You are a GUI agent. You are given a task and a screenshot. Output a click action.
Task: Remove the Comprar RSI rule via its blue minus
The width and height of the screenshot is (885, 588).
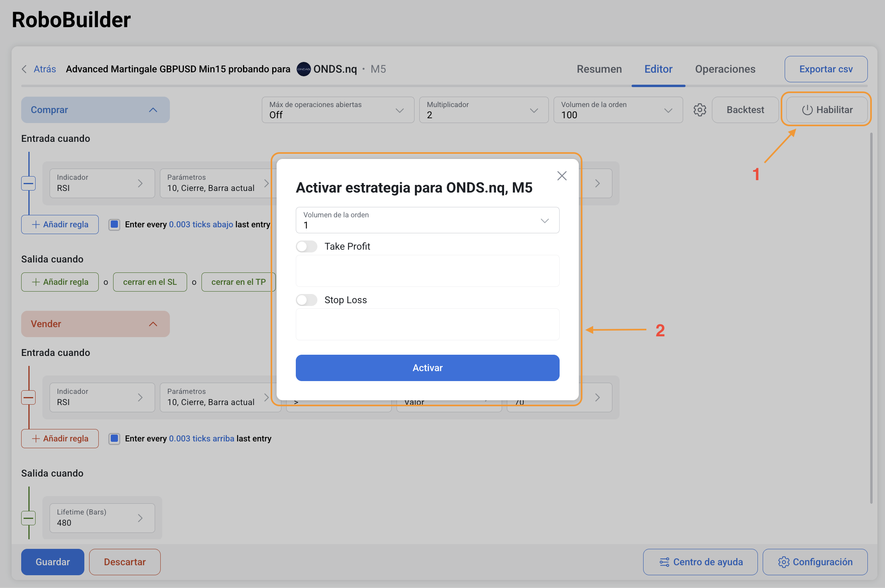28,183
